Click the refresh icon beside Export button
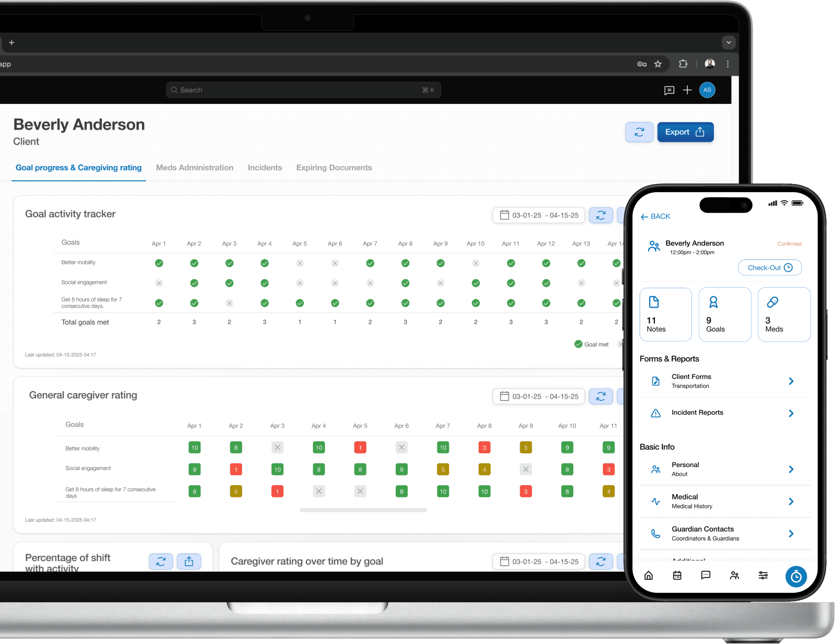Viewport: 838px width, 644px height. [x=639, y=132]
